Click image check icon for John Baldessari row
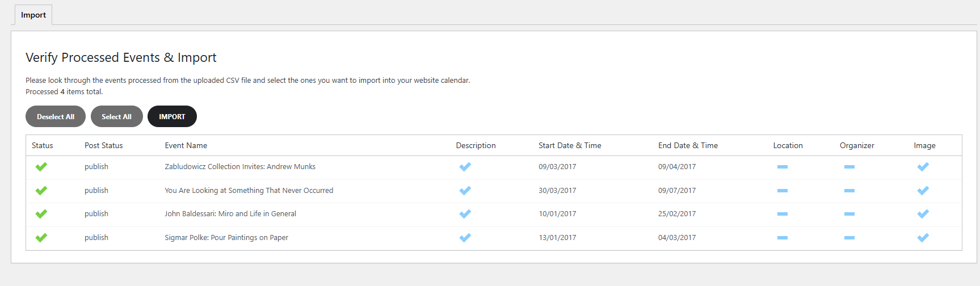Image resolution: width=980 pixels, height=286 pixels. tap(923, 214)
